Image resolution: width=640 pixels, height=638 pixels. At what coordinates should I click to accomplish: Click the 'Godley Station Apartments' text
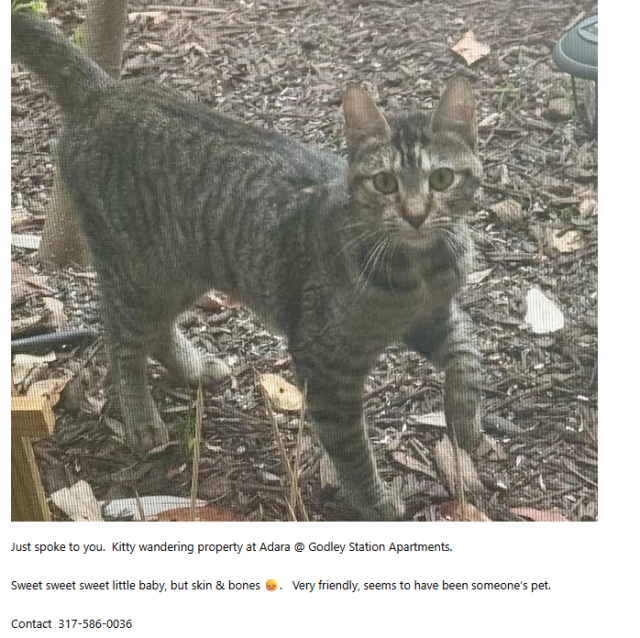(x=380, y=547)
